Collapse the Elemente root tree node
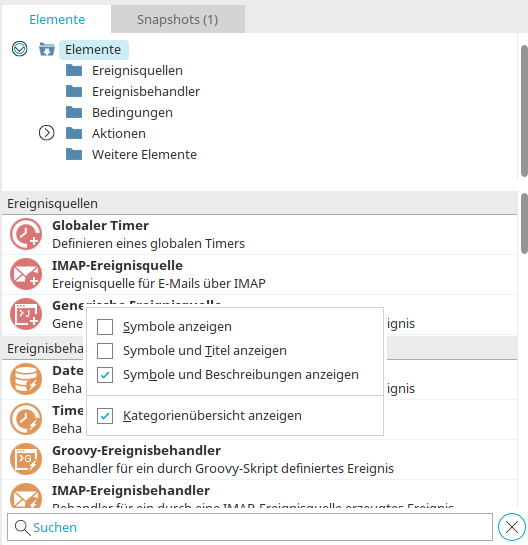Viewport: 528px width, 545px height. [19, 49]
